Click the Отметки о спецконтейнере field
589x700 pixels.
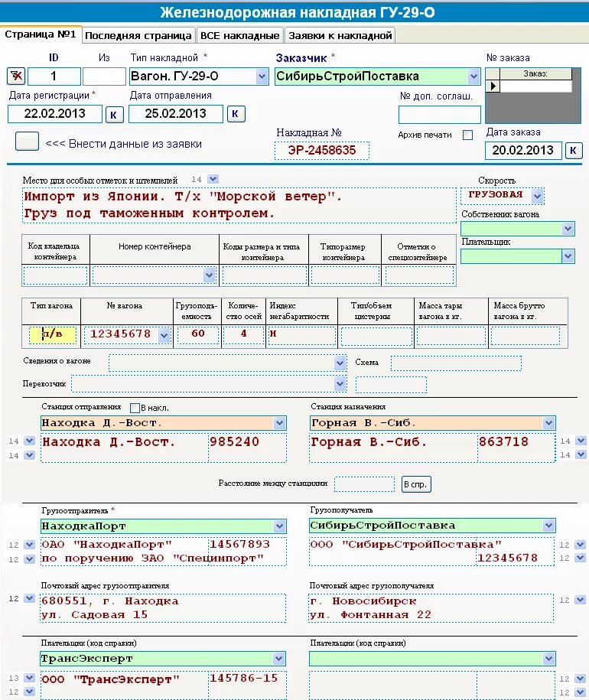pos(419,275)
